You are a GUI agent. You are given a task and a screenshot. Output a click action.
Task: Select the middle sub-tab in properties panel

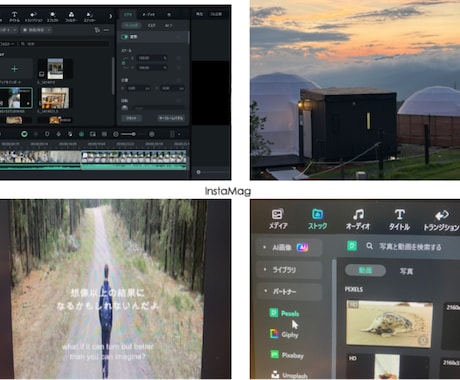(x=152, y=26)
